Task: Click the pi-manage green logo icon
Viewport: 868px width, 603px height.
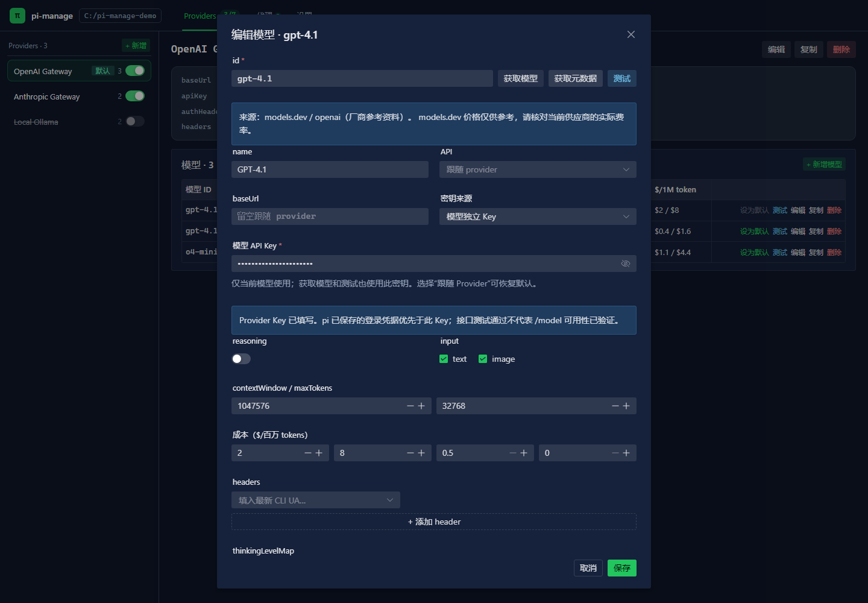Action: [17, 16]
